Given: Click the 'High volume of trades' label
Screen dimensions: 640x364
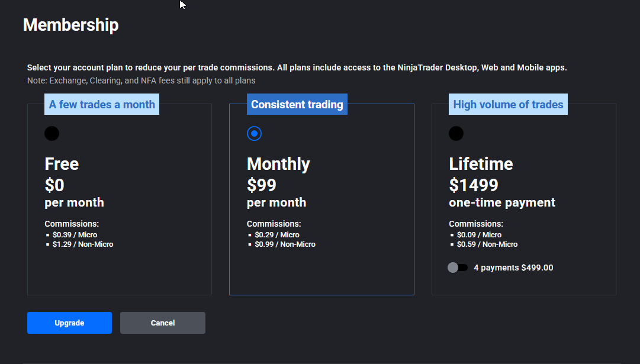Looking at the screenshot, I should point(508,105).
